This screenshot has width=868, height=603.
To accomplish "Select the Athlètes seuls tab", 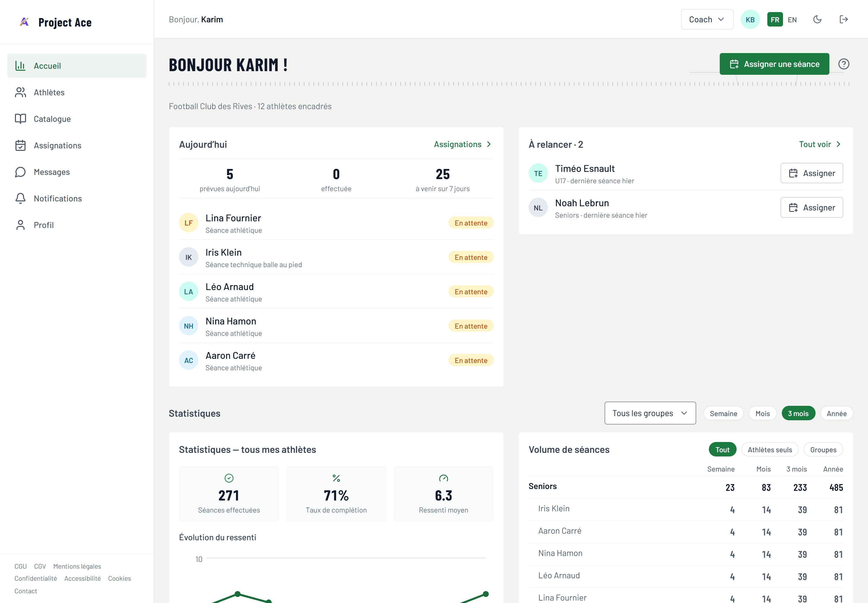I will (770, 450).
